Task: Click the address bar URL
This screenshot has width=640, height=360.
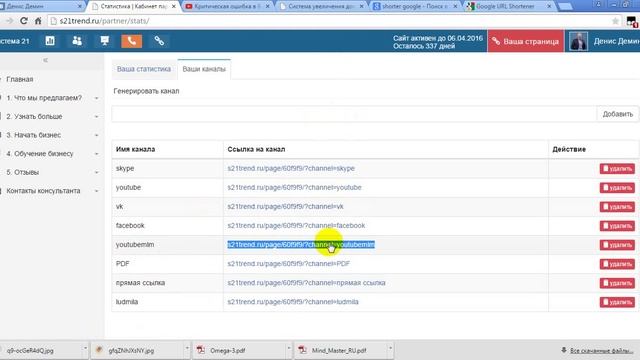Action: [x=104, y=21]
